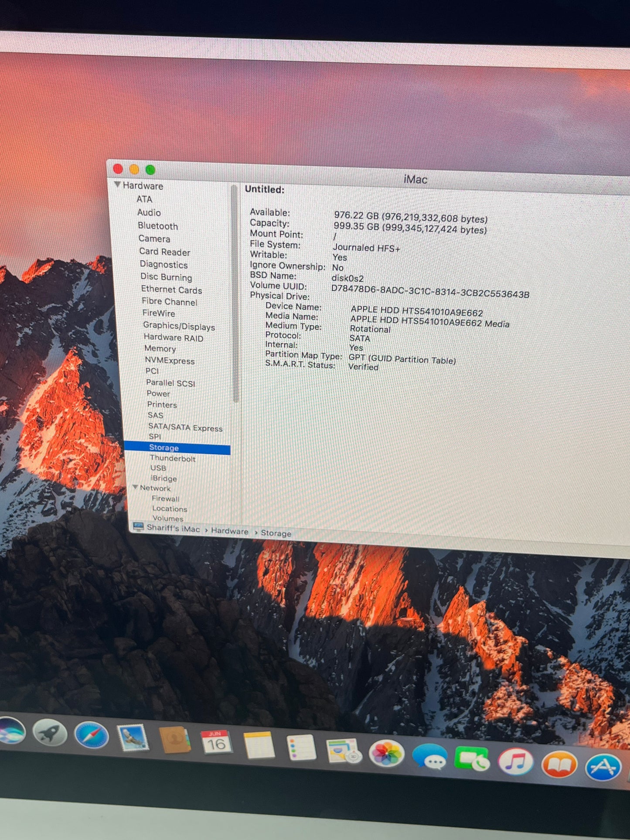Select Diagnostics entry
The width and height of the screenshot is (630, 840).
coord(164,264)
